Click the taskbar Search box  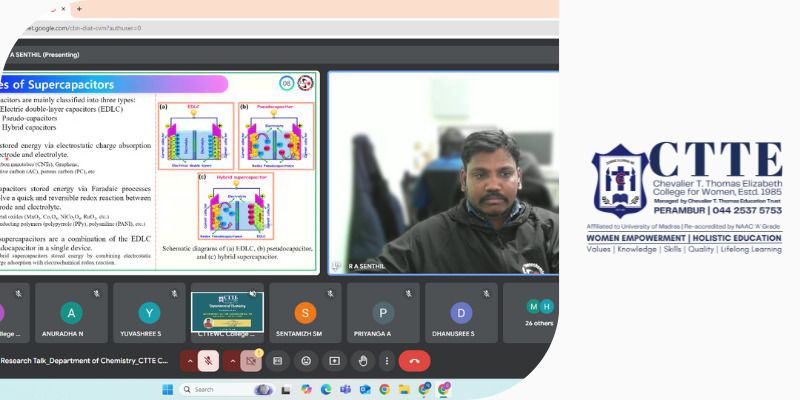click(x=229, y=390)
